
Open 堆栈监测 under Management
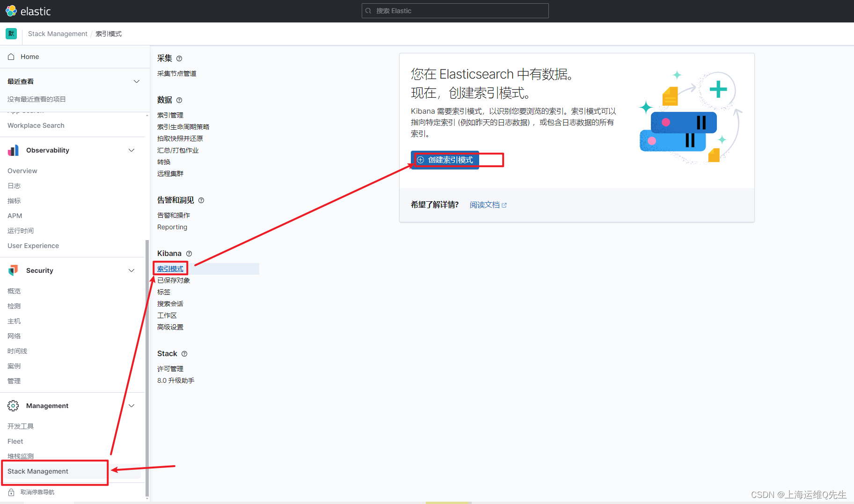pos(21,456)
